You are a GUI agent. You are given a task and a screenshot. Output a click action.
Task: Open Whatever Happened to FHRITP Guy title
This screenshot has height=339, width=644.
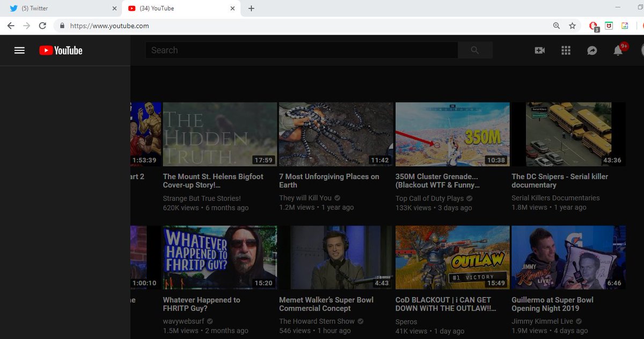tap(201, 304)
